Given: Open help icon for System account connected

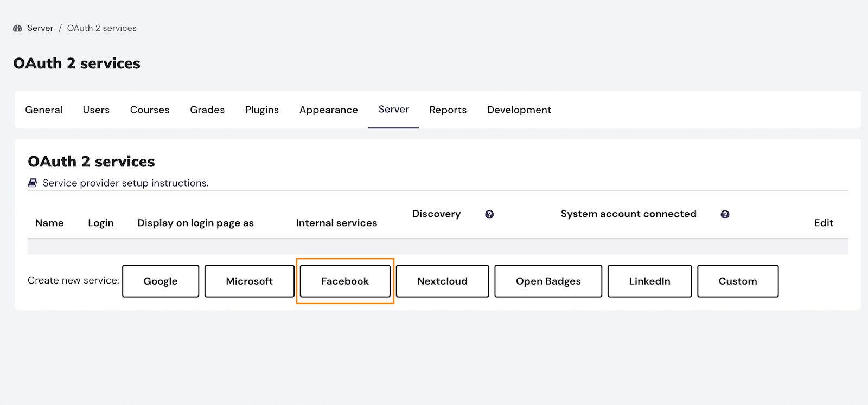Looking at the screenshot, I should point(725,215).
